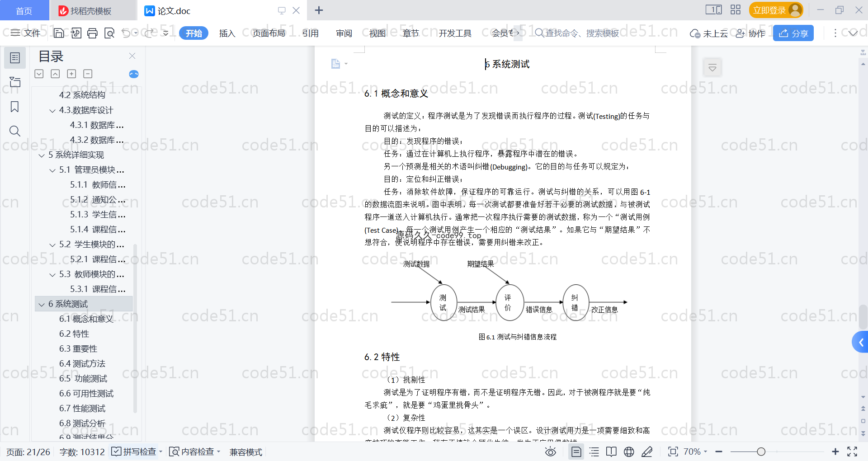Select the 审阅 ribbon tab
The height and width of the screenshot is (461, 868).
tap(344, 33)
